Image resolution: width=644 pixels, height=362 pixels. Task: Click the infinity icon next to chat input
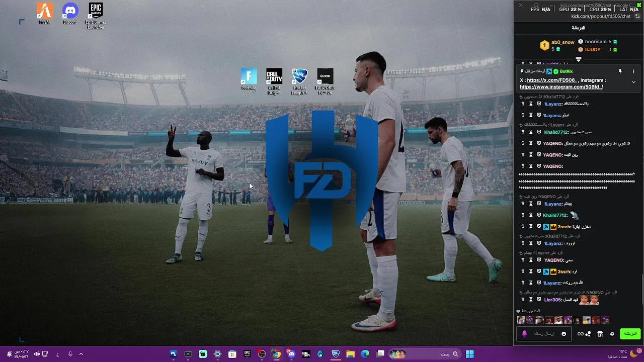pyautogui.click(x=581, y=334)
